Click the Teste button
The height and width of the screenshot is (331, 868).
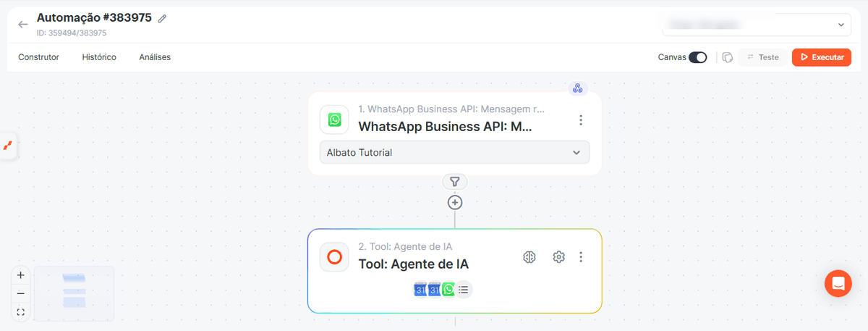pyautogui.click(x=762, y=57)
